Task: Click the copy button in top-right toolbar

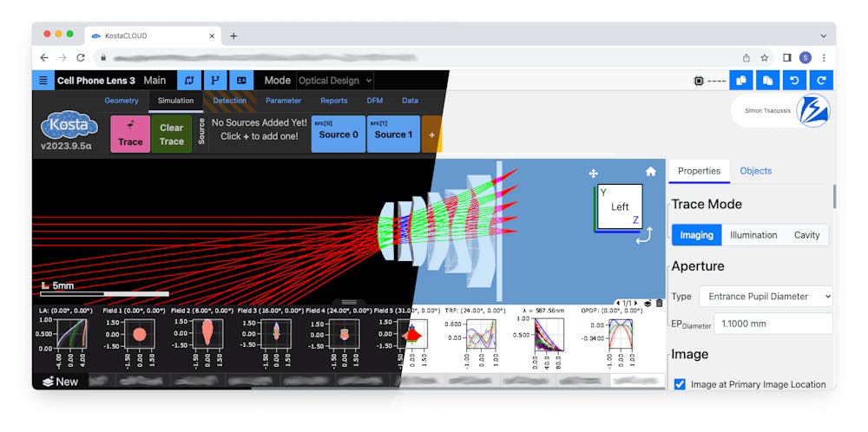Action: coord(741,80)
